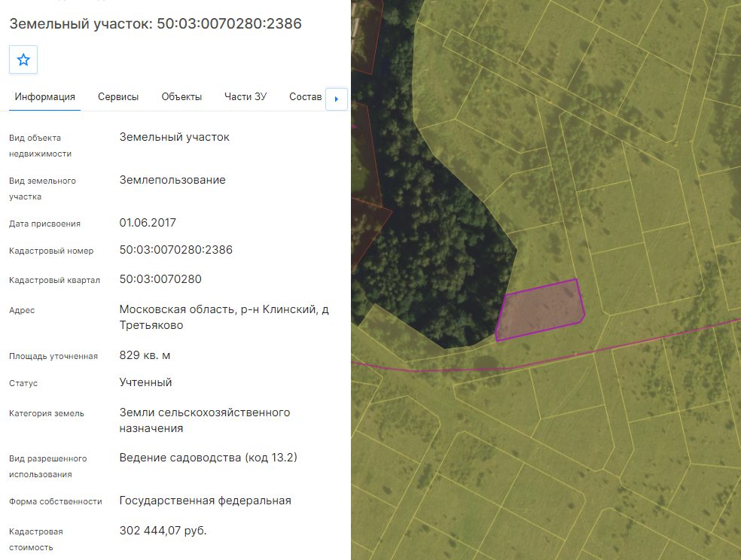Screen dimensions: 741x560
Task: Click the Кадастровая стоимость label
Action: click(x=36, y=539)
